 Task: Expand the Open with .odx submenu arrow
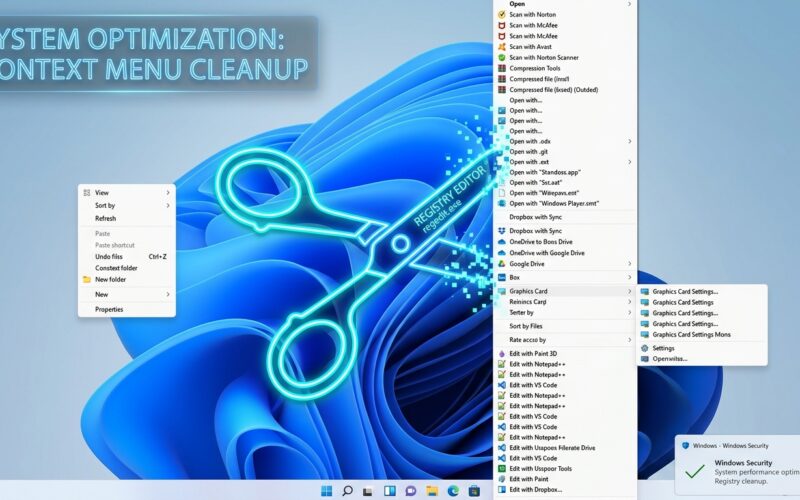point(630,141)
